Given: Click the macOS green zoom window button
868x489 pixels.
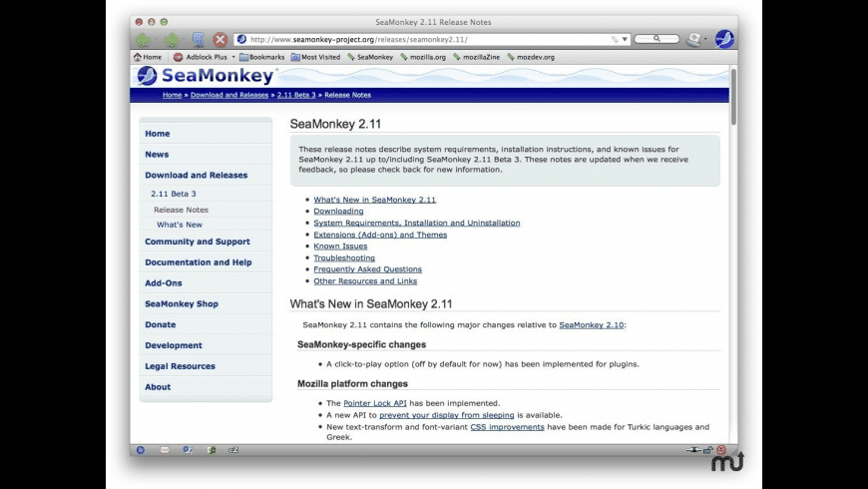Looking at the screenshot, I should pos(164,22).
